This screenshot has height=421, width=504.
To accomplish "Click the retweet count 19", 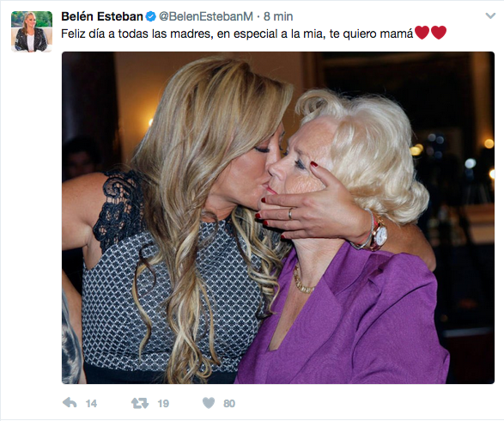I will (x=163, y=403).
